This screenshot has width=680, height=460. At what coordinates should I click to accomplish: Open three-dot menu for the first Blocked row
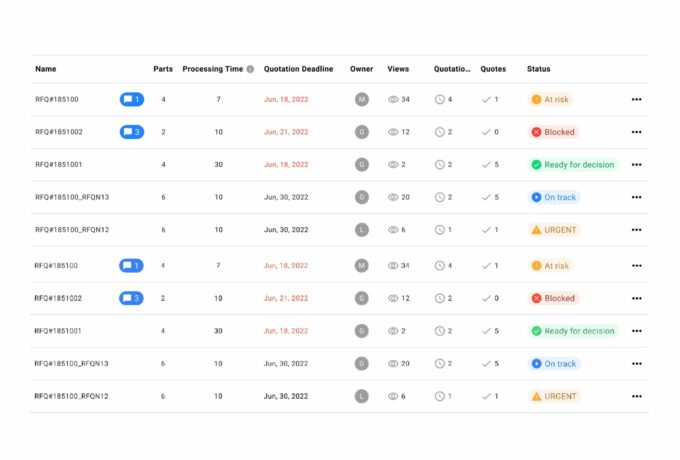636,132
